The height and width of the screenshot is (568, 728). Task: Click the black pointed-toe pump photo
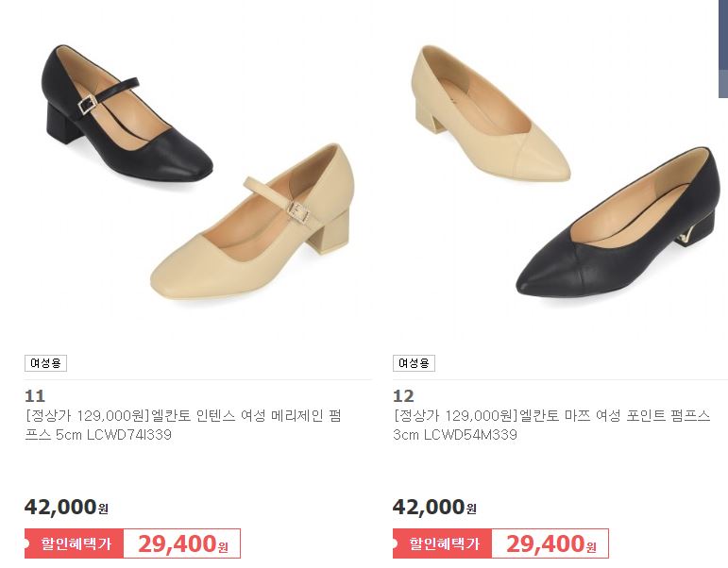[616, 222]
